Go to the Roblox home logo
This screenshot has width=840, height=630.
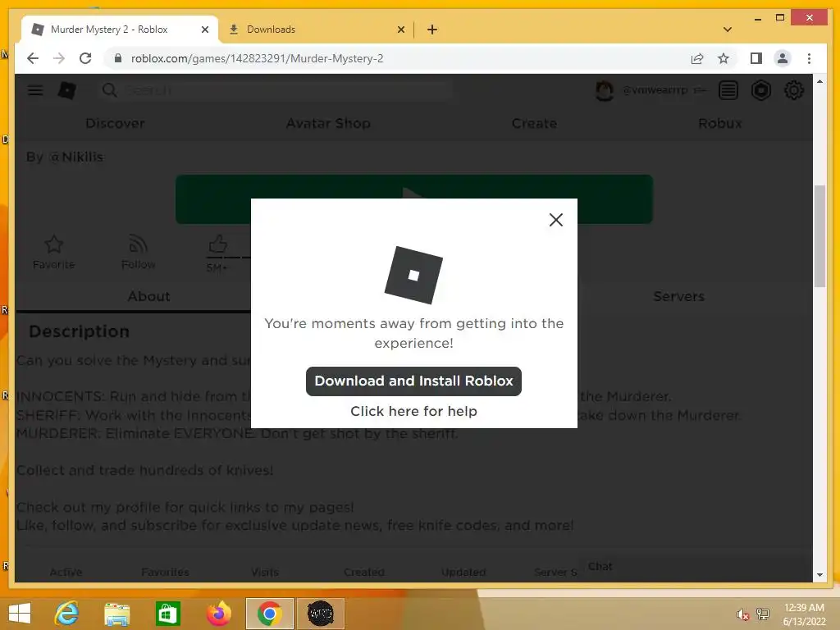pos(67,90)
